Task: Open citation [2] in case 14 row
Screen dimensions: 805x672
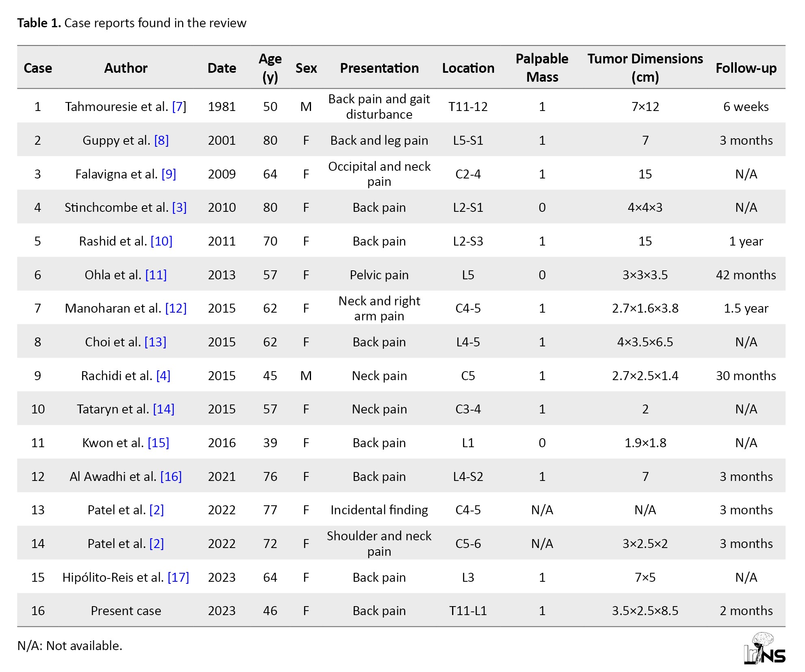Action: (157, 544)
